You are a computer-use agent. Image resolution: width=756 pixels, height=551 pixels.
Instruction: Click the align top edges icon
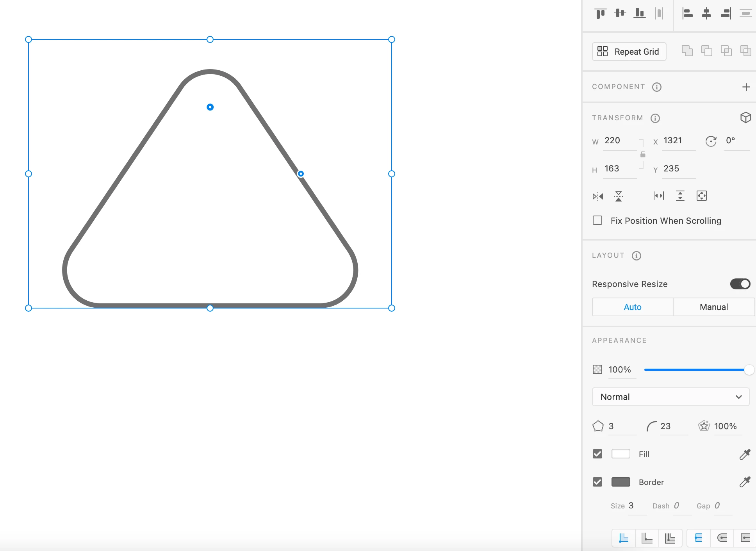[x=600, y=14]
